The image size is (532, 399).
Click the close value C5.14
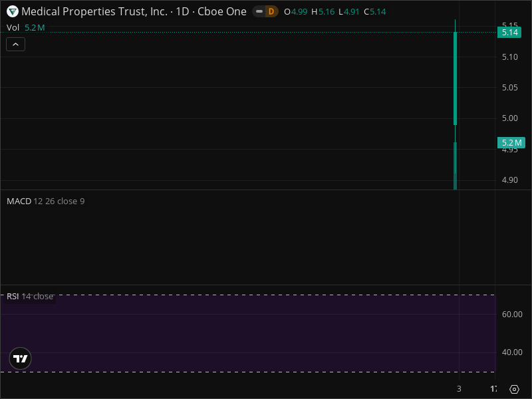pyautogui.click(x=375, y=12)
